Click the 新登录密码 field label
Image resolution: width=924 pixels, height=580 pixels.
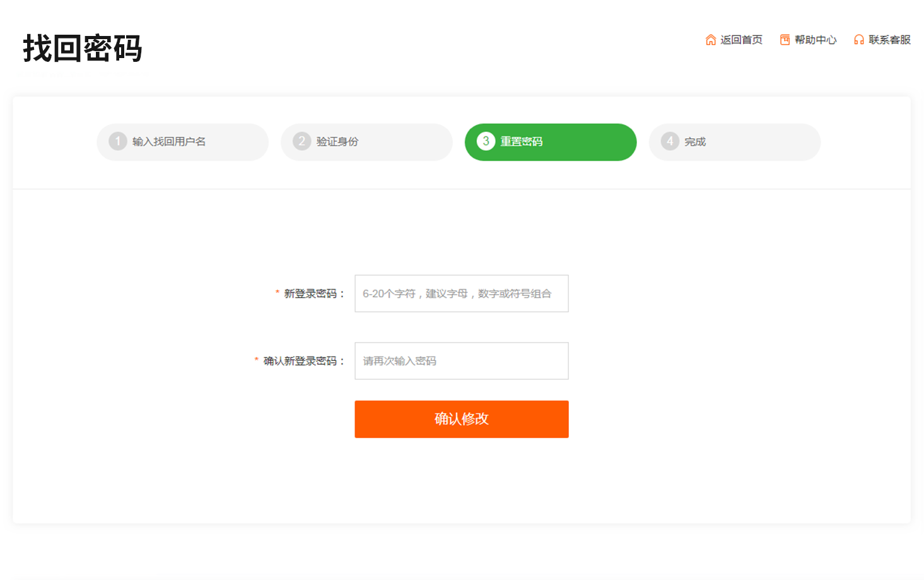pyautogui.click(x=313, y=293)
